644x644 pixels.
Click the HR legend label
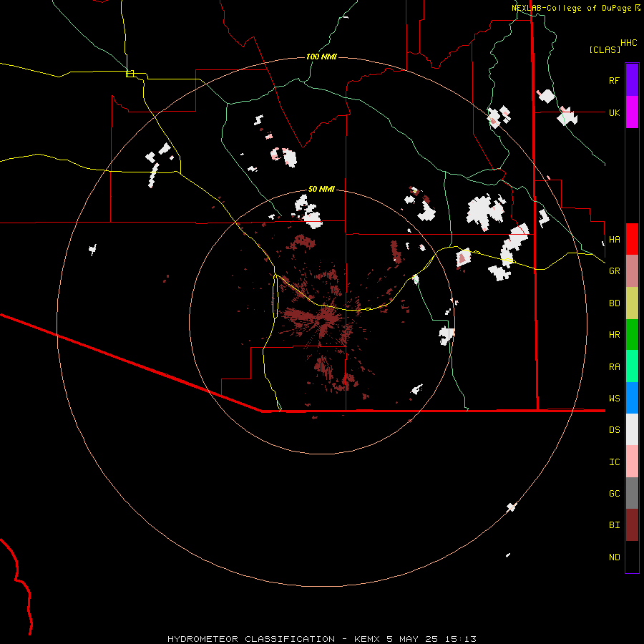[x=614, y=335]
